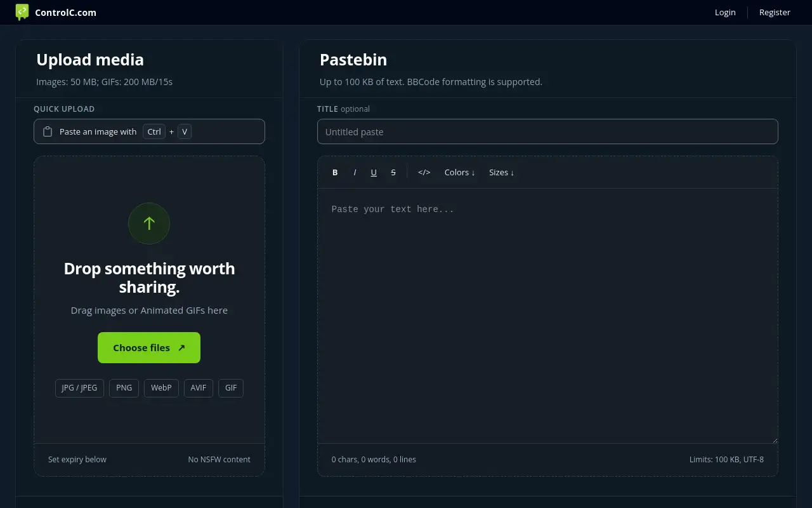Click the PNG format tag

tap(124, 388)
